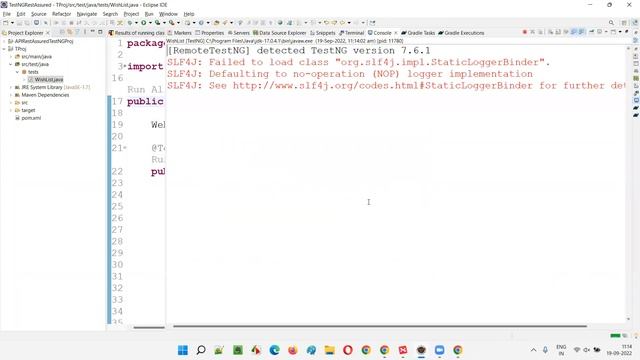This screenshot has height=360, width=640.
Task: Select the src folder in tree
Action: 24,102
